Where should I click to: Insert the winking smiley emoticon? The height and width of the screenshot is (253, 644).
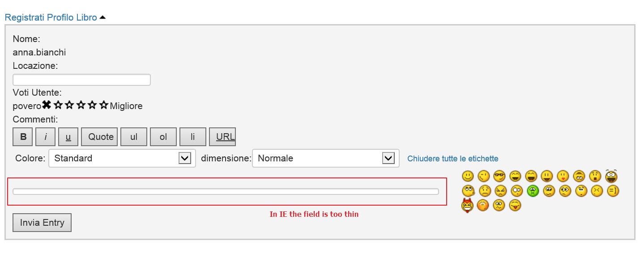483,176
